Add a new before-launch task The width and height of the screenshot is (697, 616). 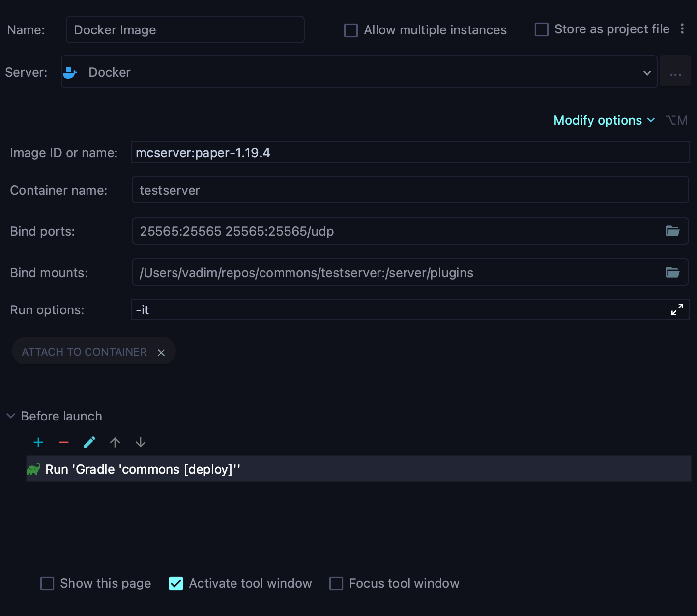38,443
